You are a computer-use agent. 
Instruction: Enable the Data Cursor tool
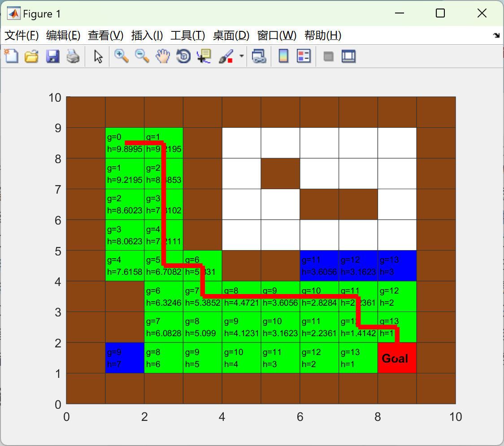point(204,56)
